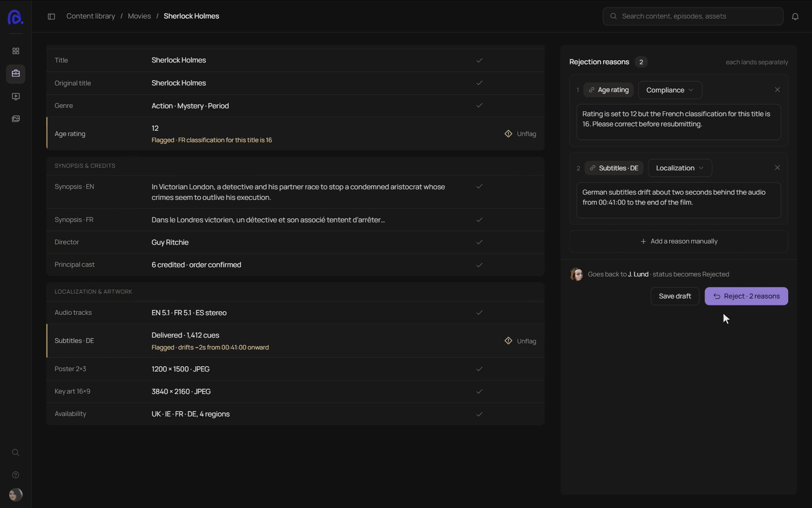The width and height of the screenshot is (812, 508).
Task: Click Reject · 2 reasons button
Action: click(746, 296)
